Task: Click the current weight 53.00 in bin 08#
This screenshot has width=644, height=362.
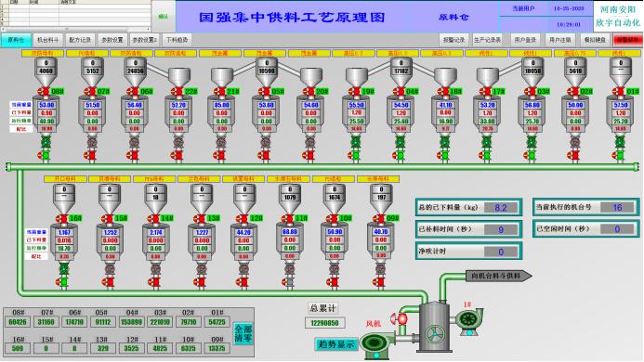Action: pos(46,105)
